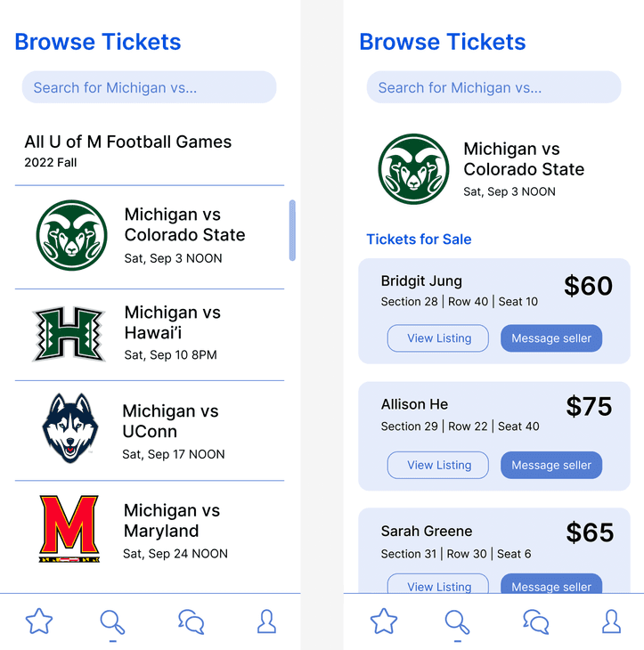
Task: Click search field on right Browse Tickets screen
Action: tap(493, 87)
